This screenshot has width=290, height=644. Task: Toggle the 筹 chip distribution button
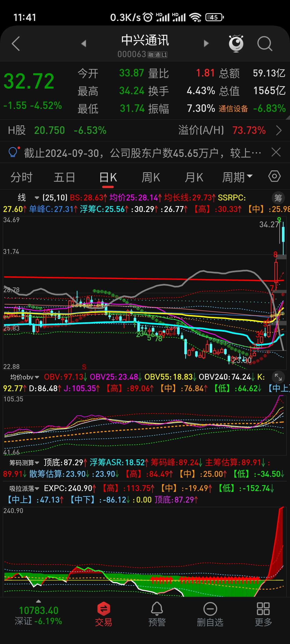(x=278, y=198)
